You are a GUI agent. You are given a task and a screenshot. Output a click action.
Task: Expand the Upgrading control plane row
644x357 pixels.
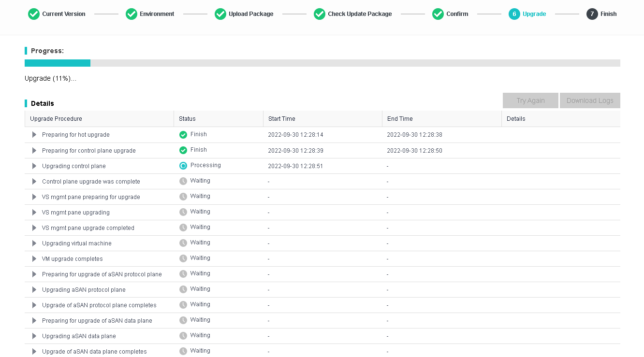[x=34, y=166]
